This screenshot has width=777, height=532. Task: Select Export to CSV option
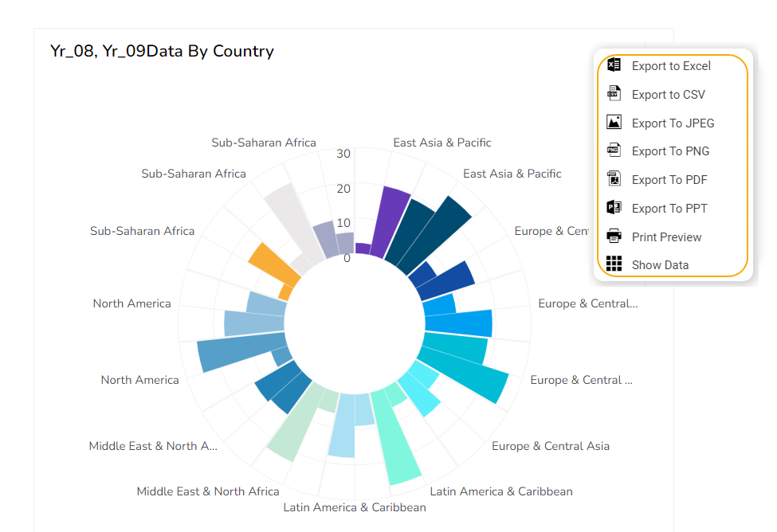click(668, 95)
